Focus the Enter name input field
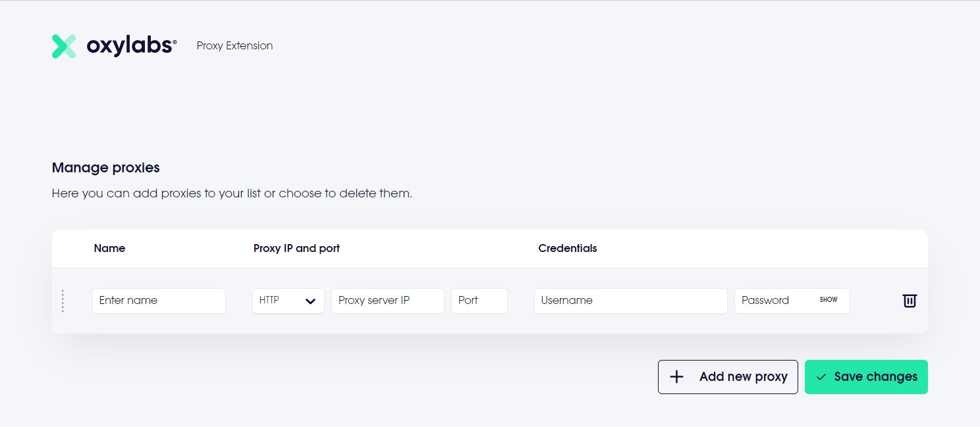The height and width of the screenshot is (427, 980). (159, 301)
